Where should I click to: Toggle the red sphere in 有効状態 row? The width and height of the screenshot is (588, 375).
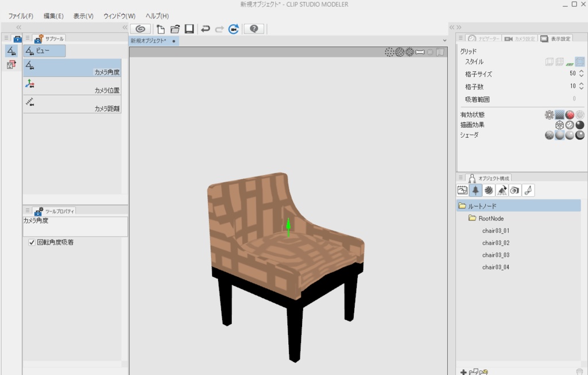coord(570,115)
